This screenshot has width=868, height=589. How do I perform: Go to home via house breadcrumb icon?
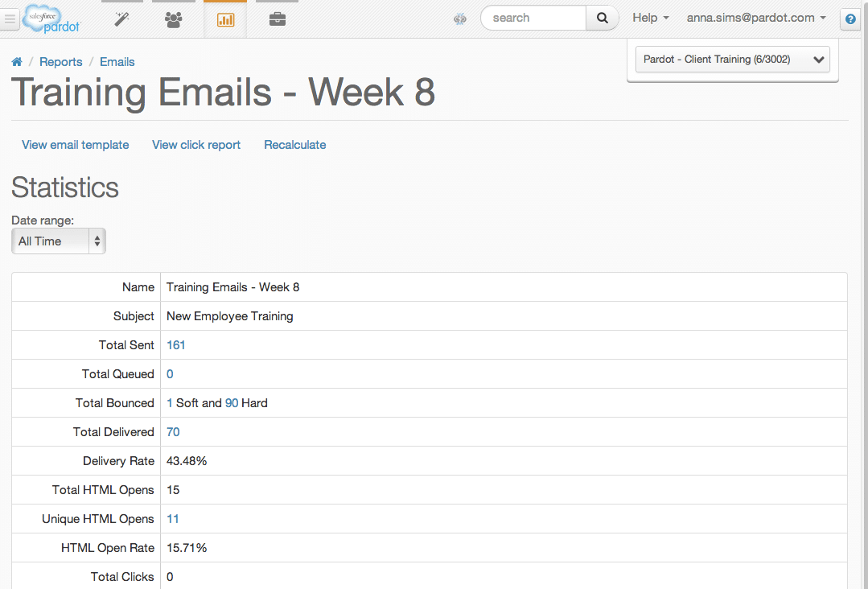tap(17, 61)
